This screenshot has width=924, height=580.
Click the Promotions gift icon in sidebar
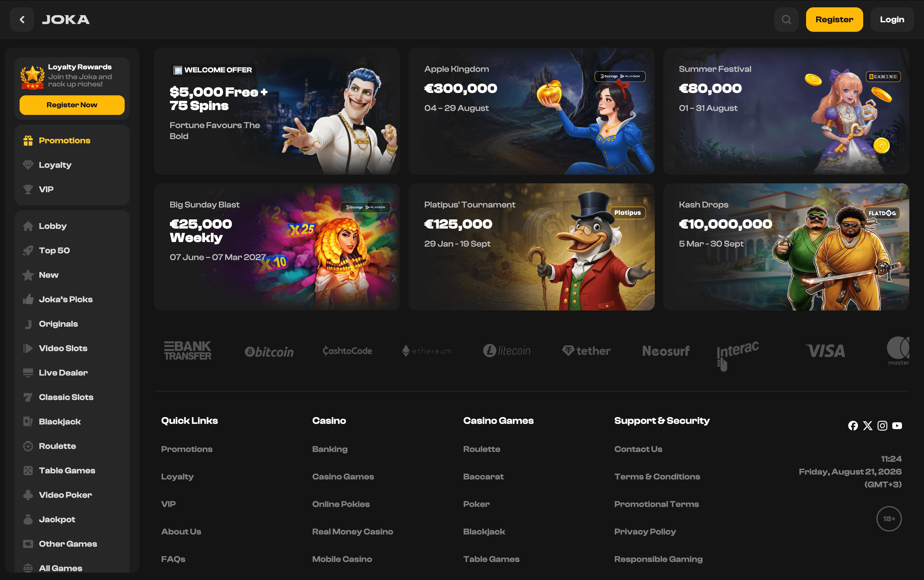(x=28, y=141)
